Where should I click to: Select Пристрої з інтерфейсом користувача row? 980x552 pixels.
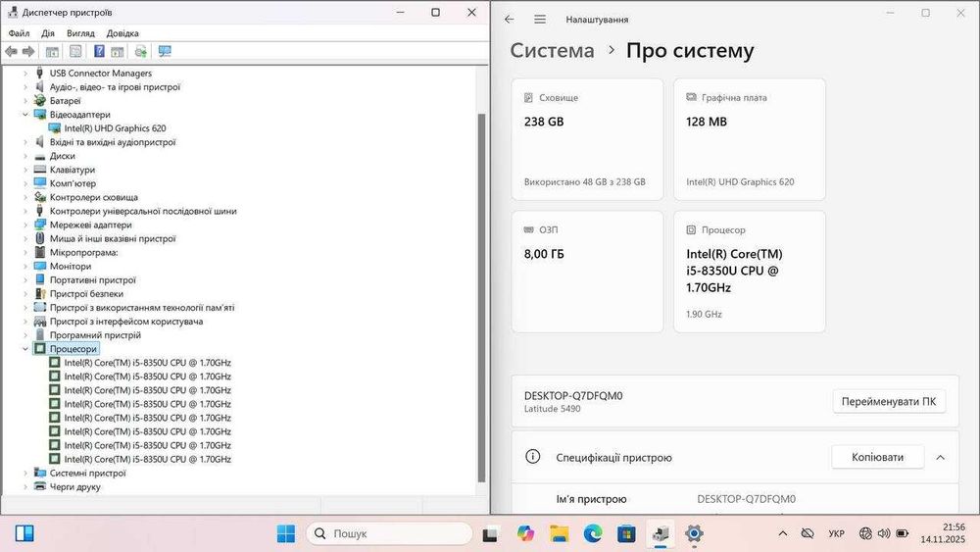126,322
